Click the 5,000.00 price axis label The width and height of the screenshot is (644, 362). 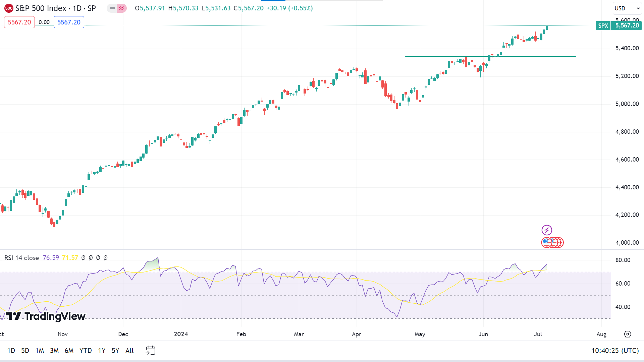pyautogui.click(x=627, y=104)
